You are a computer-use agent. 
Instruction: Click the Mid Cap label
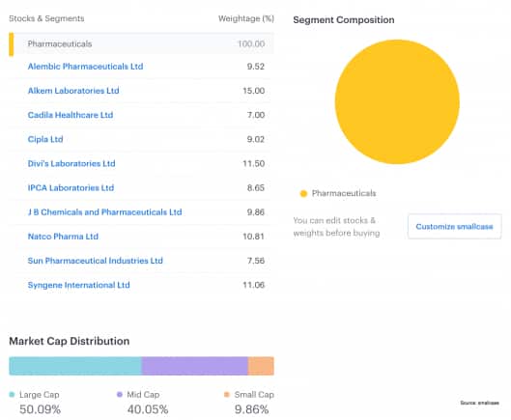tap(143, 395)
